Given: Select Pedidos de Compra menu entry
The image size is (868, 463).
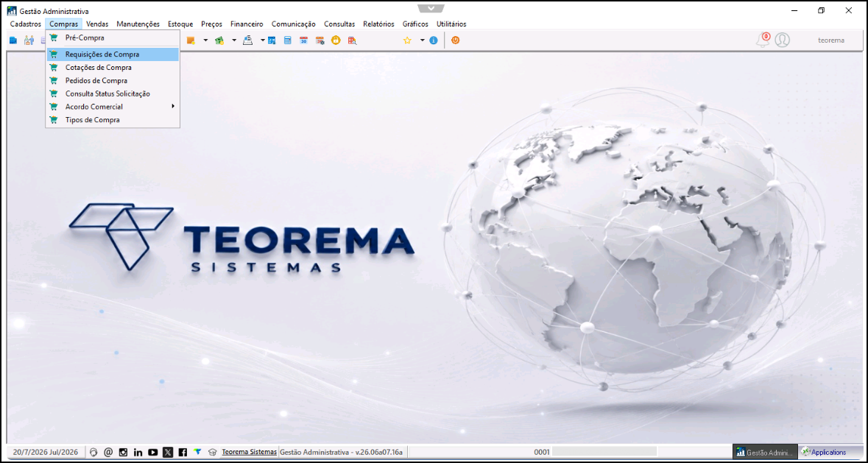Looking at the screenshot, I should click(113, 81).
